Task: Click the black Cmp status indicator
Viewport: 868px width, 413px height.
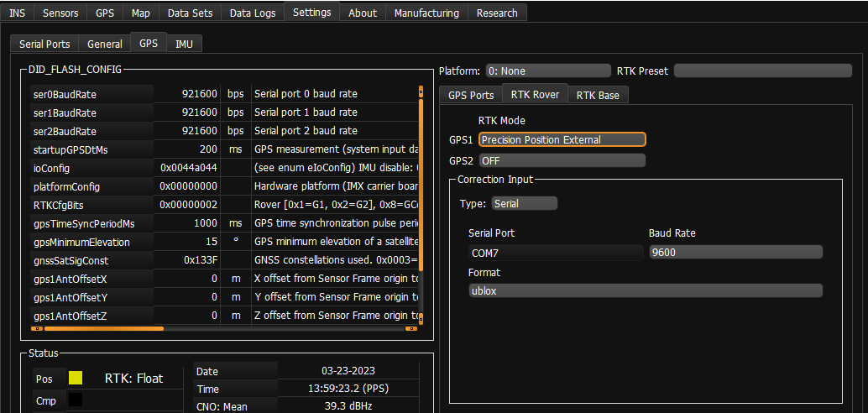Action: pyautogui.click(x=76, y=400)
